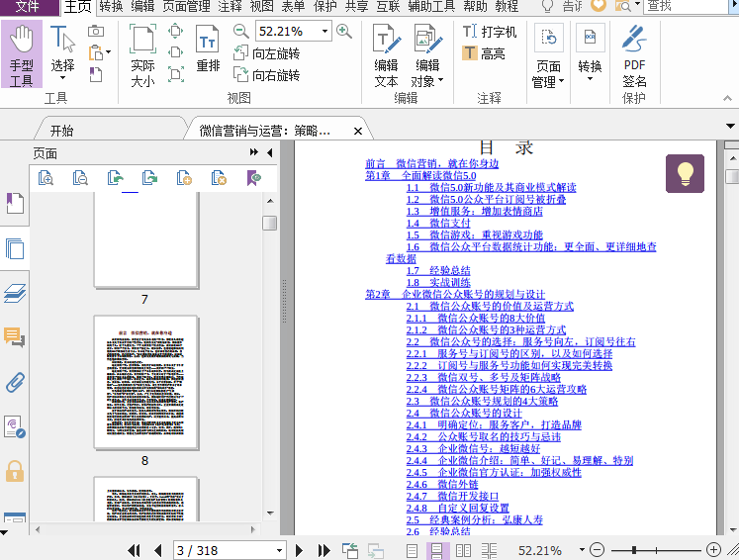
Task: Click the Find (查找) search field
Action: tap(686, 6)
